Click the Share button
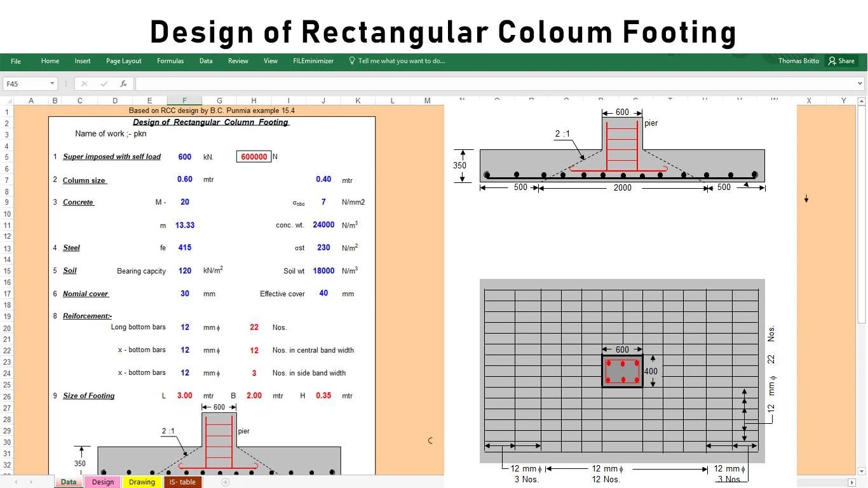Screen dimensions: 868x488 [x=842, y=61]
